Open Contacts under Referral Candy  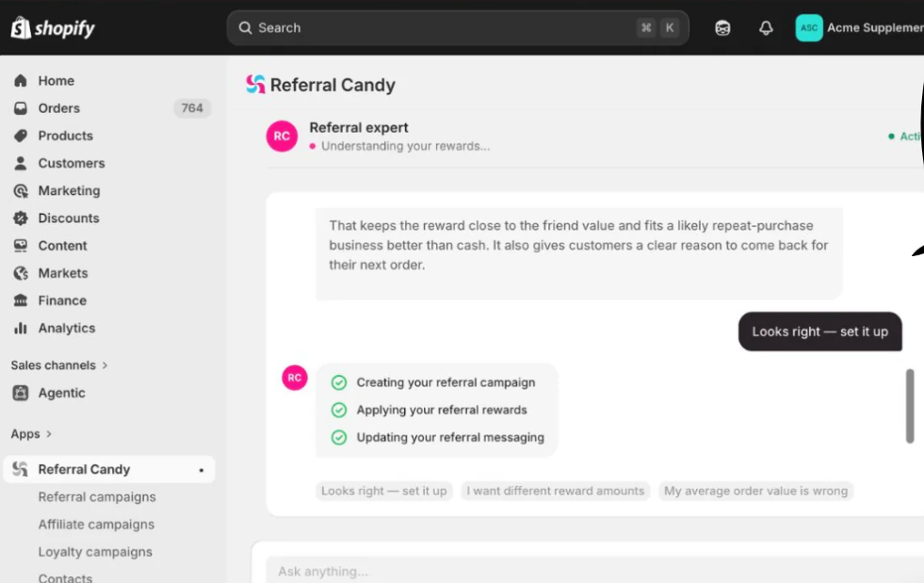(65, 577)
